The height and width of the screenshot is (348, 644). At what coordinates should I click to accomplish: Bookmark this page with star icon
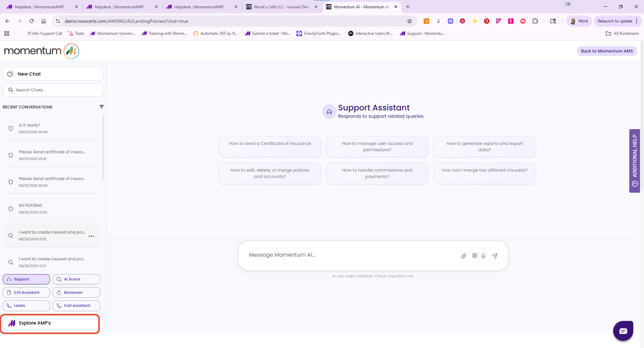pos(409,21)
